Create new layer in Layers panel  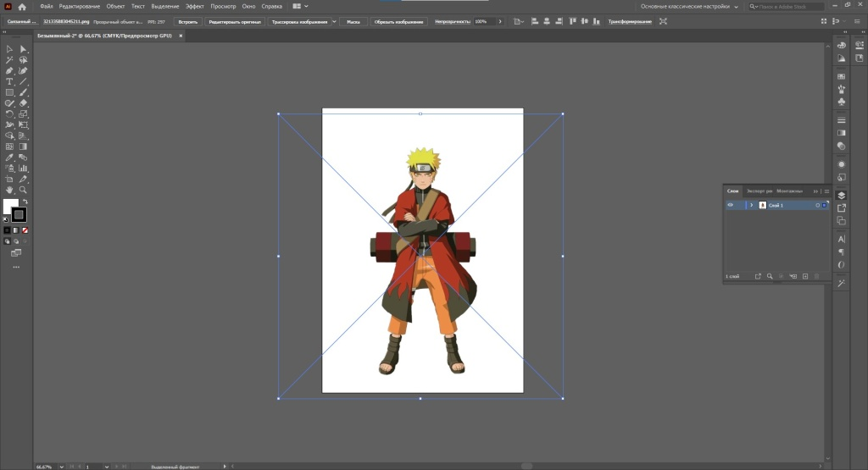pos(805,276)
